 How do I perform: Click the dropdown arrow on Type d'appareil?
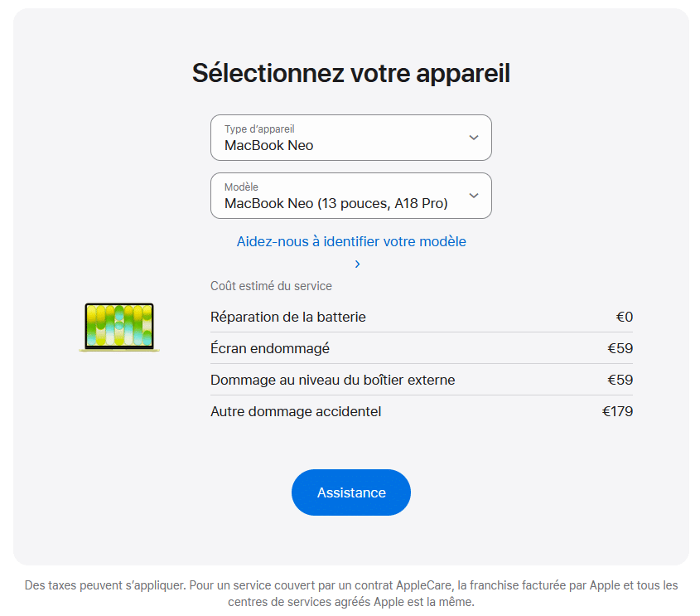coord(473,137)
